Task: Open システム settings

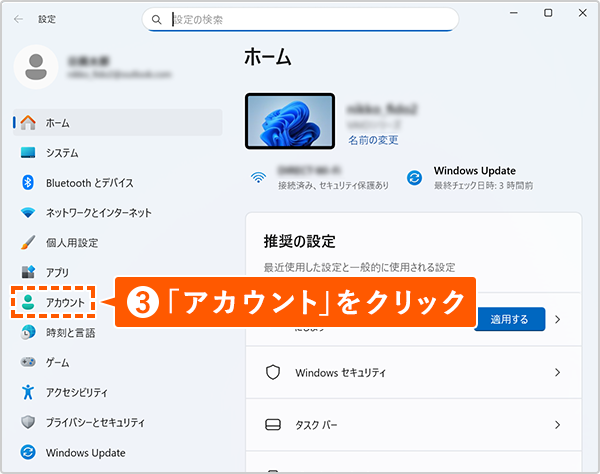Action: pyautogui.click(x=62, y=153)
